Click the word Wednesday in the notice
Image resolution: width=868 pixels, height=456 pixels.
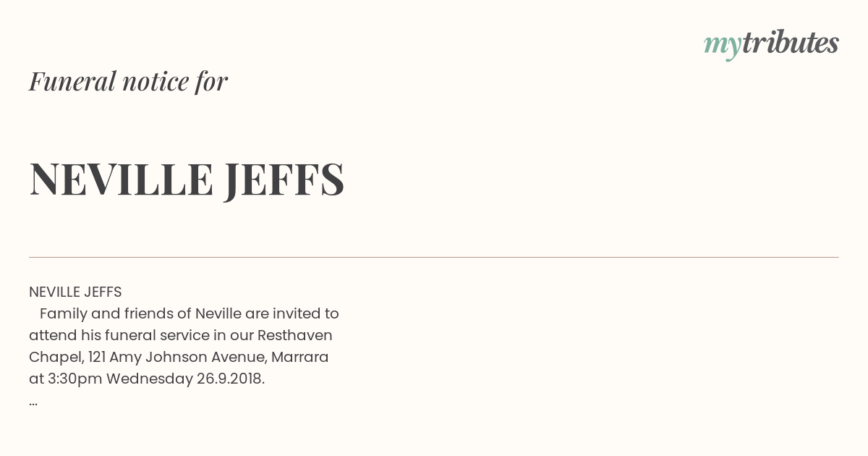pos(150,379)
